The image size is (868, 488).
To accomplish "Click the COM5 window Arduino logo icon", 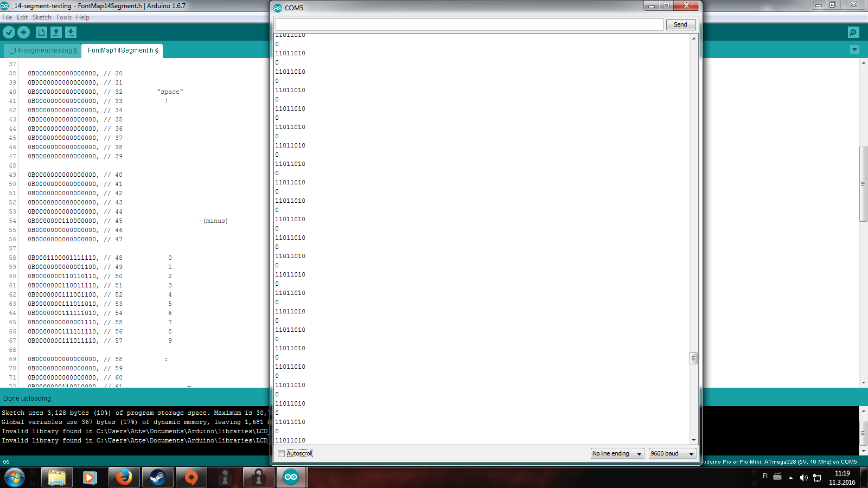I will click(x=278, y=8).
